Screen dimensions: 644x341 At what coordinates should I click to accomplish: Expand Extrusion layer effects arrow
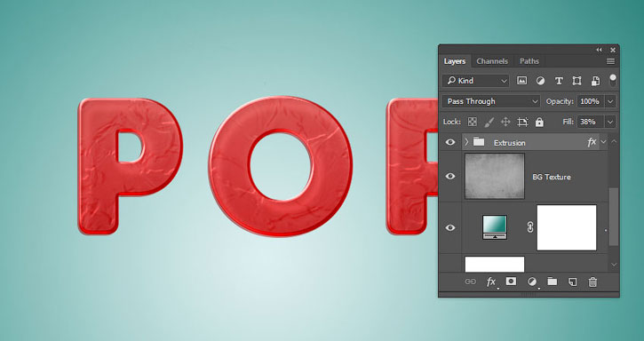coord(603,142)
